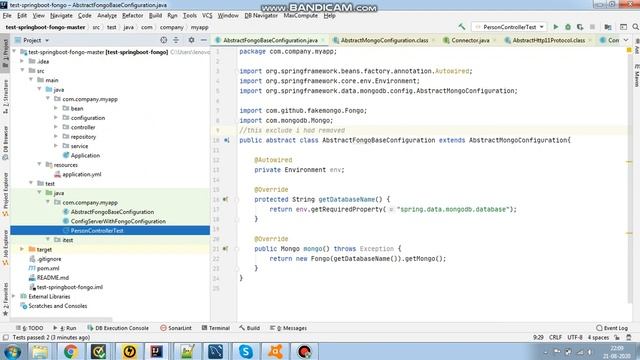Open the Bandicam recorder taskbar icon
Viewport: 640px width, 360px height.
(304, 351)
